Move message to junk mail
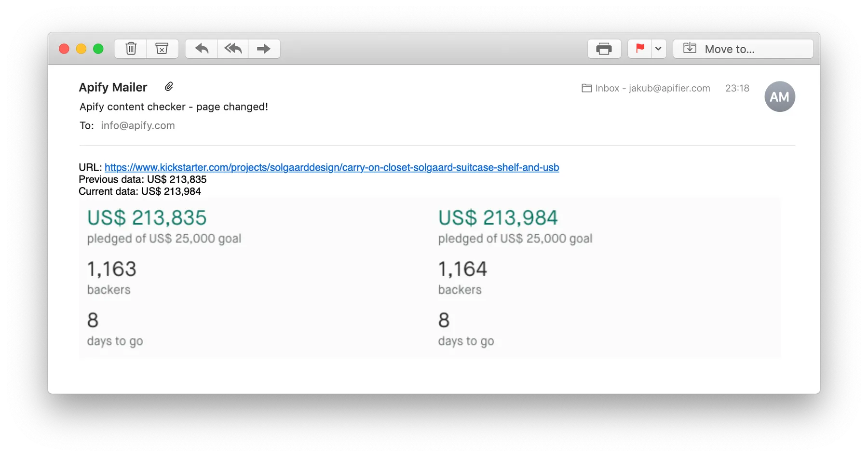Image resolution: width=868 pixels, height=457 pixels. (162, 49)
